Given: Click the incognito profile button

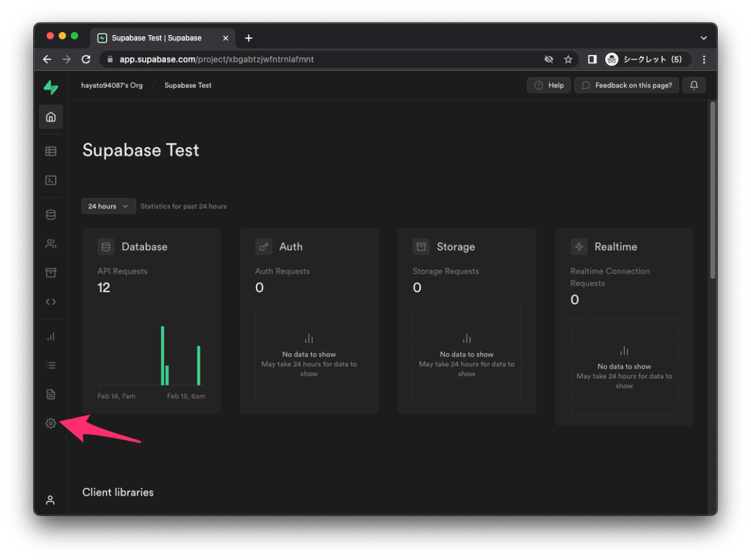Looking at the screenshot, I should click(647, 59).
